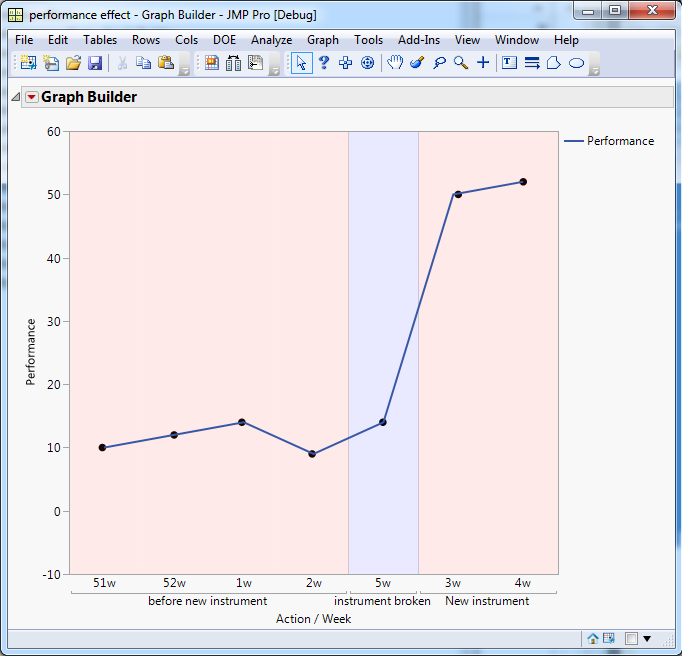Select the Crosshairs plus tool
Image resolution: width=682 pixels, height=656 pixels.
click(483, 63)
